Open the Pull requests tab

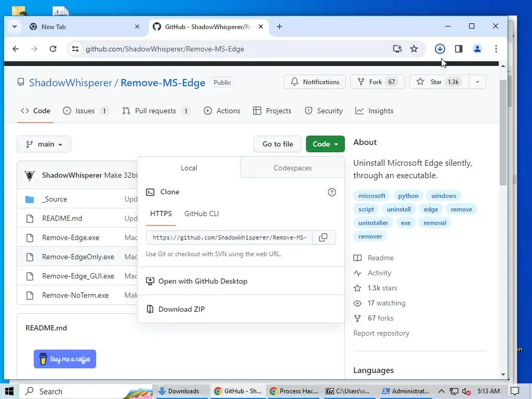click(x=156, y=111)
